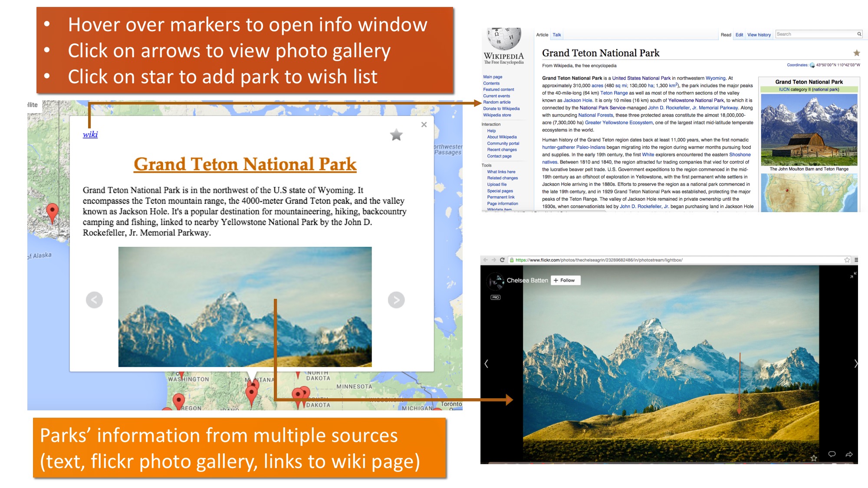Click Donate to Wikipedia link

[501, 108]
